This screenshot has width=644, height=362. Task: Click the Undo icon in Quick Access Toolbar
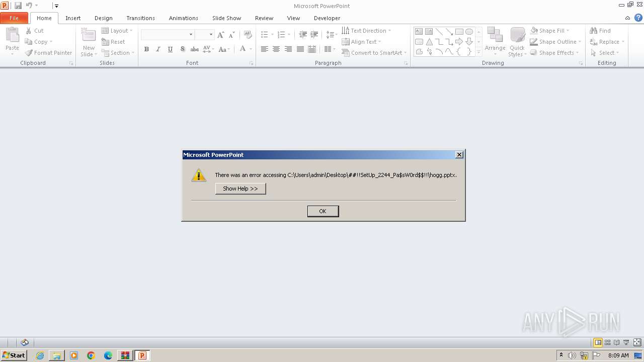coord(29,6)
